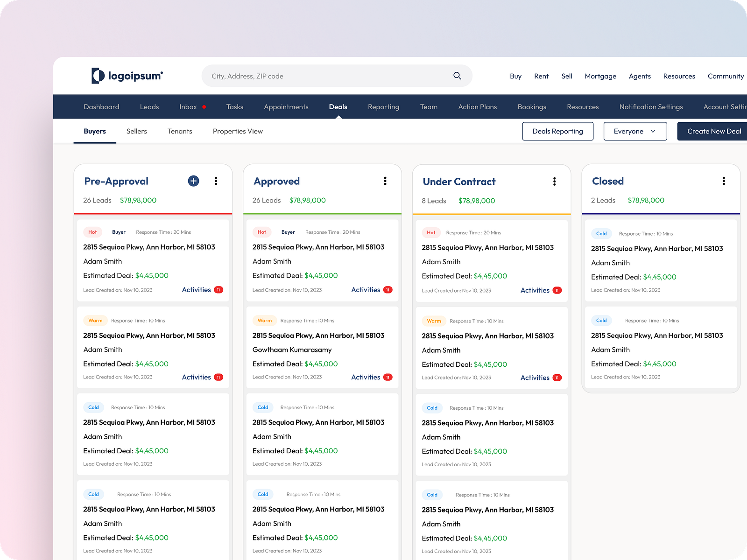The height and width of the screenshot is (560, 747).
Task: Open the Pre-Approval column three-dot menu
Action: 216,181
